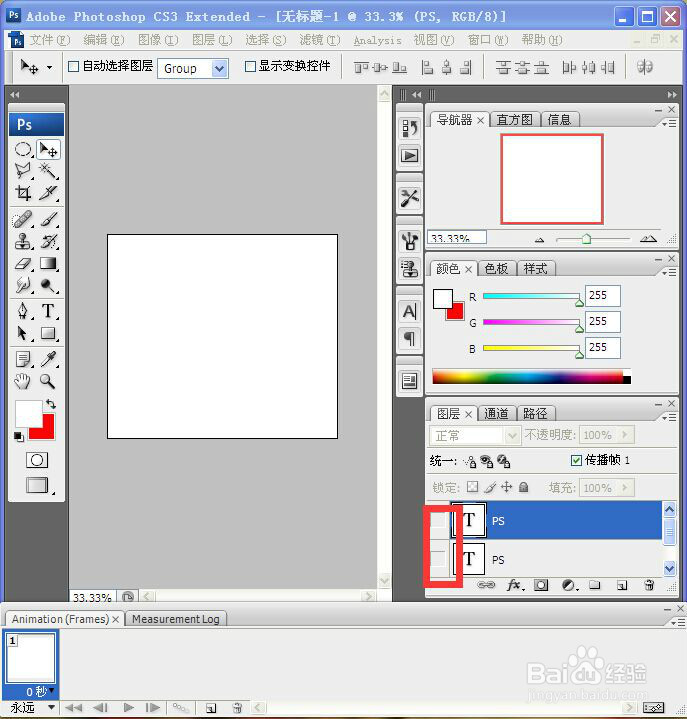Select the Hand tool
This screenshot has width=687, height=719.
pyautogui.click(x=23, y=381)
